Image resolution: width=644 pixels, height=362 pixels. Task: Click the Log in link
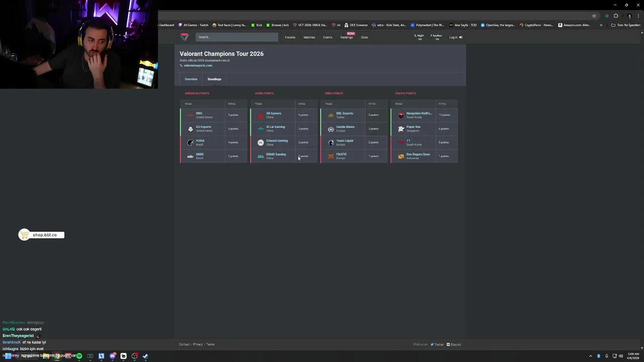455,37
